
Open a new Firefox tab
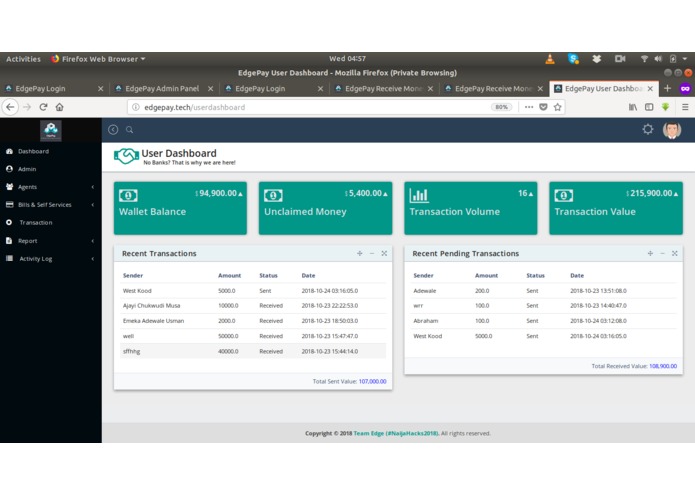[667, 89]
